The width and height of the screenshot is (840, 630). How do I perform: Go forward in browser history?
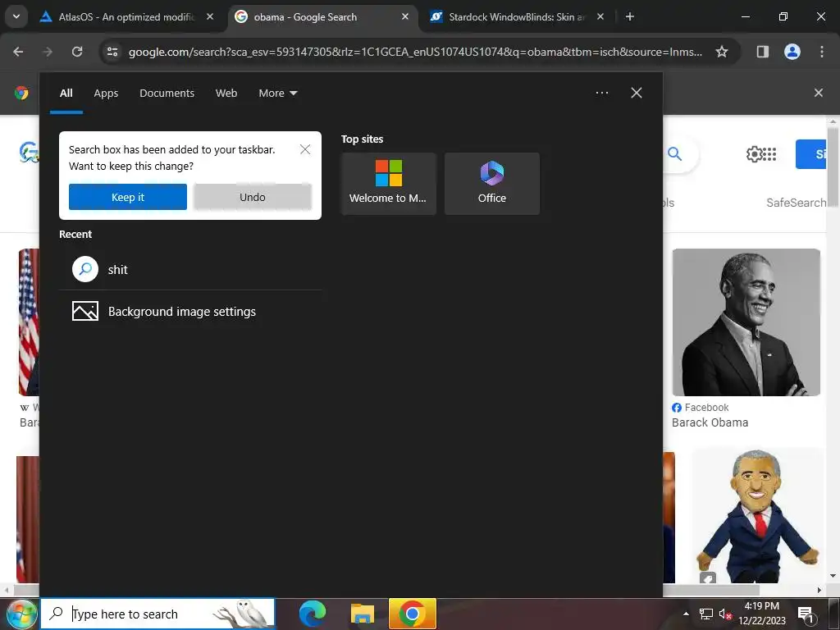(48, 52)
